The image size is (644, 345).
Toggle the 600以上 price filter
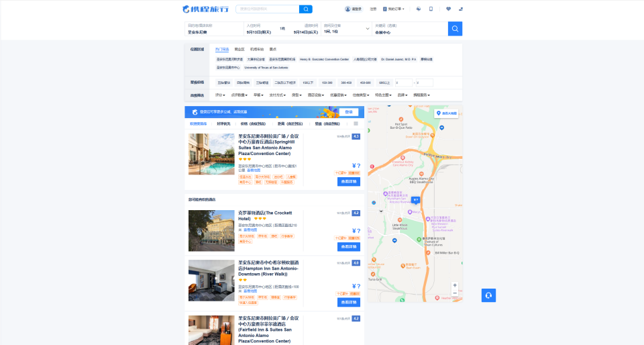(384, 83)
